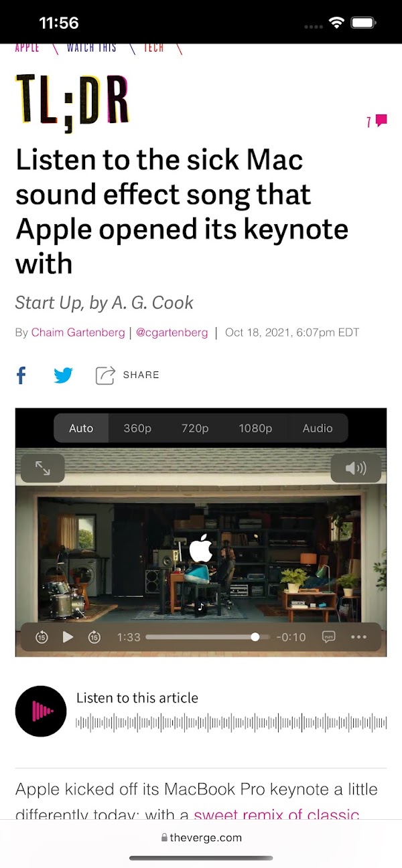Seek on the video progress slider
402x868 pixels.
(208, 637)
